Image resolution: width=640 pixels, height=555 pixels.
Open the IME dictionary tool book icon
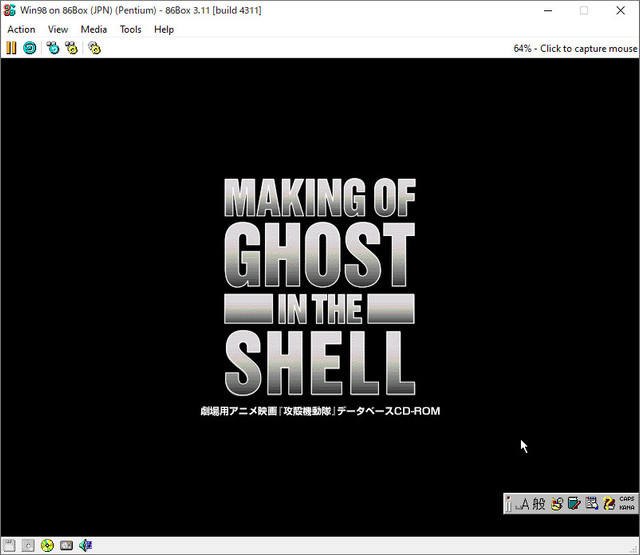pyautogui.click(x=574, y=504)
